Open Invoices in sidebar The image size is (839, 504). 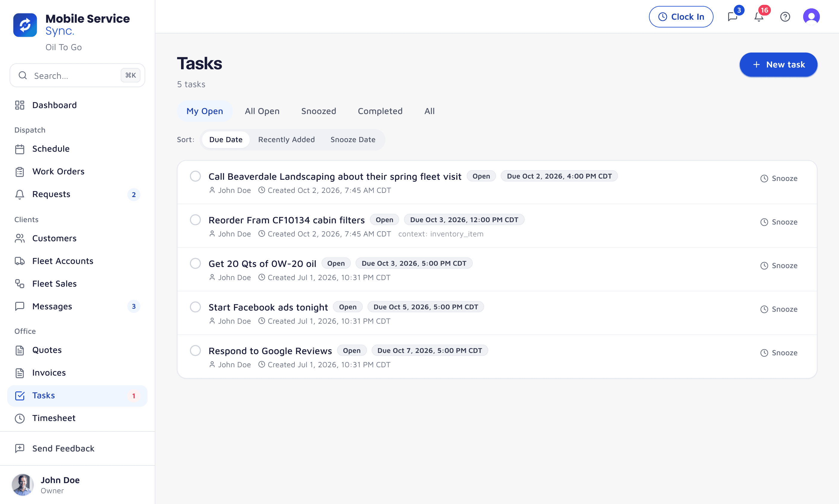click(77, 373)
